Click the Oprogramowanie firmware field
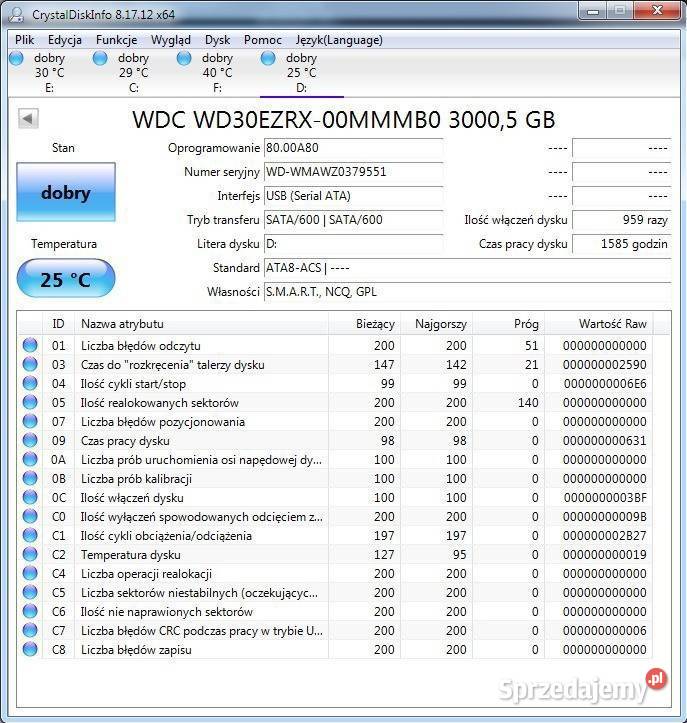The image size is (687, 723). 353,148
